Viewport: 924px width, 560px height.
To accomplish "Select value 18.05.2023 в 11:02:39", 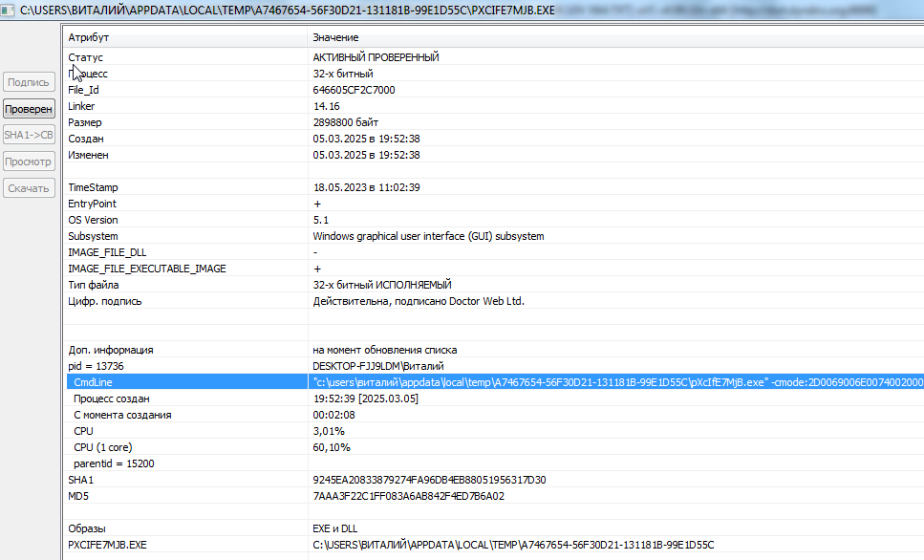I will pos(367,187).
